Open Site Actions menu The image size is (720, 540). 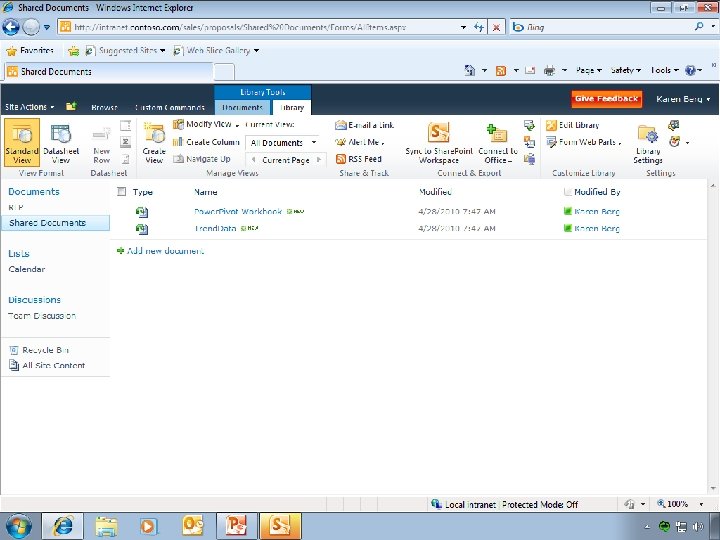pos(29,107)
